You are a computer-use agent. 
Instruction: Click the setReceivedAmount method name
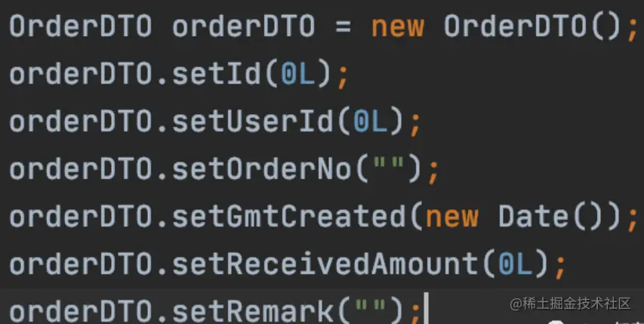coord(325,265)
